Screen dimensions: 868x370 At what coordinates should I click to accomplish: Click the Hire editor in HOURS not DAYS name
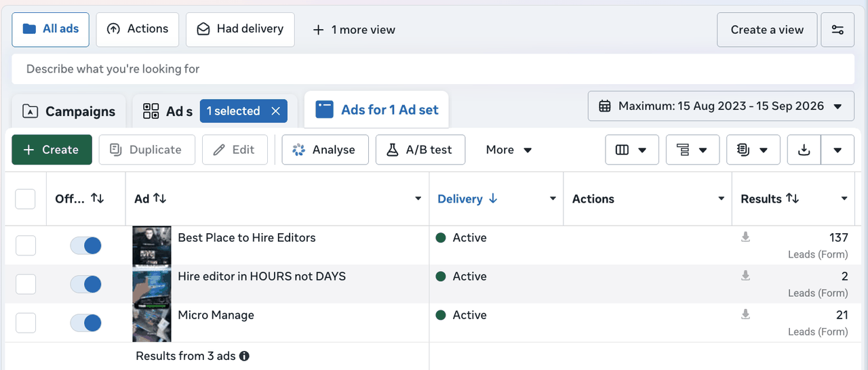262,276
